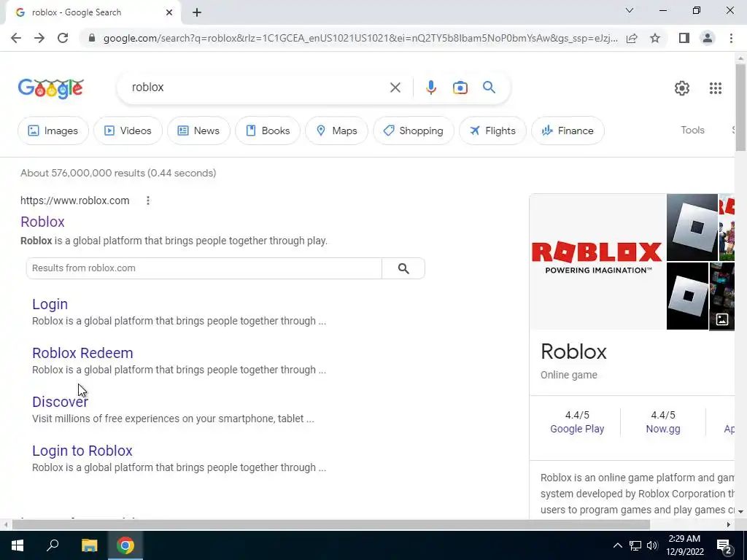This screenshot has height=560, width=747.
Task: Switch to Images results
Action: (53, 131)
